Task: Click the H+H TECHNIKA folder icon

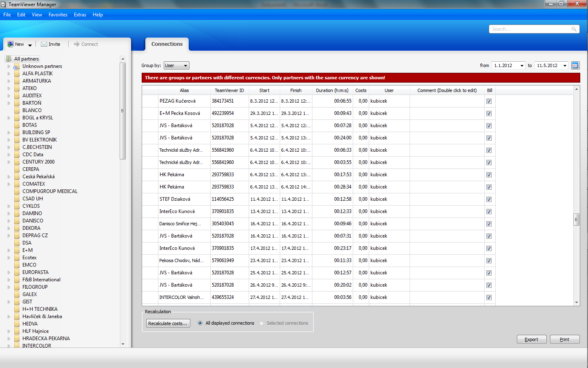Action: pos(17,309)
